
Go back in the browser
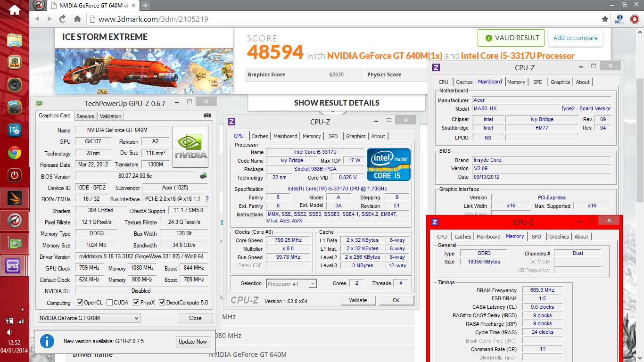(x=37, y=19)
